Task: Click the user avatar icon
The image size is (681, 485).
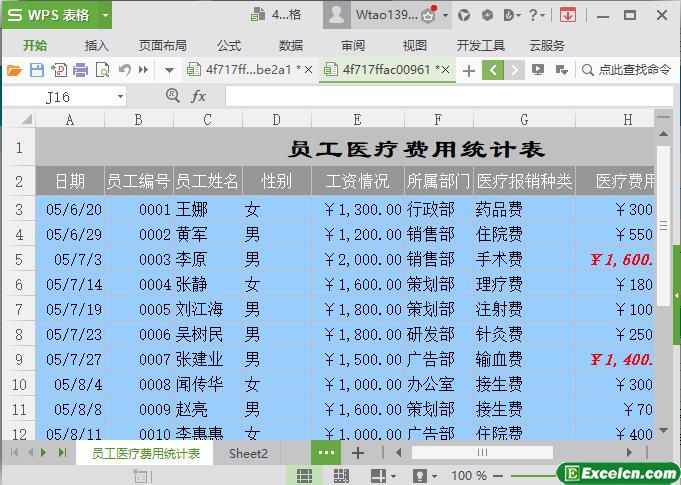Action: [x=336, y=15]
